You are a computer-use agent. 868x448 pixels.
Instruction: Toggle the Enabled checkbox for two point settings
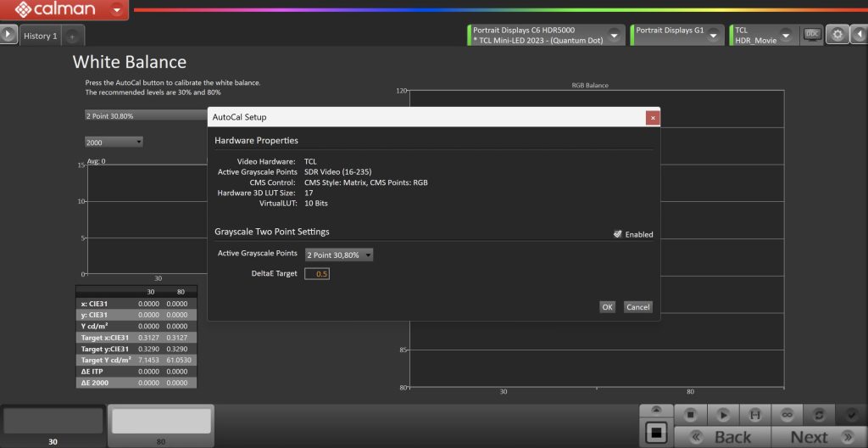(618, 234)
